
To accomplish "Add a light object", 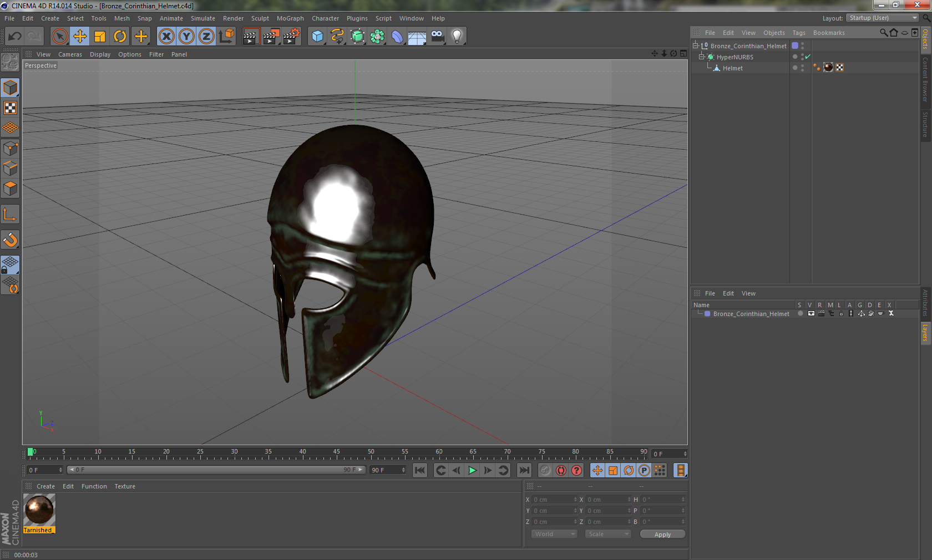I will [x=457, y=37].
